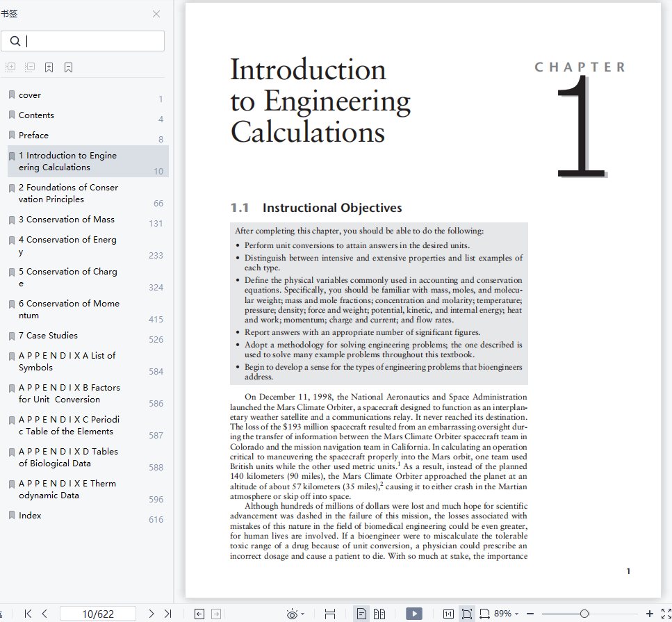Set zoom to actual size 1:1
The width and height of the screenshot is (672, 622).
[448, 614]
